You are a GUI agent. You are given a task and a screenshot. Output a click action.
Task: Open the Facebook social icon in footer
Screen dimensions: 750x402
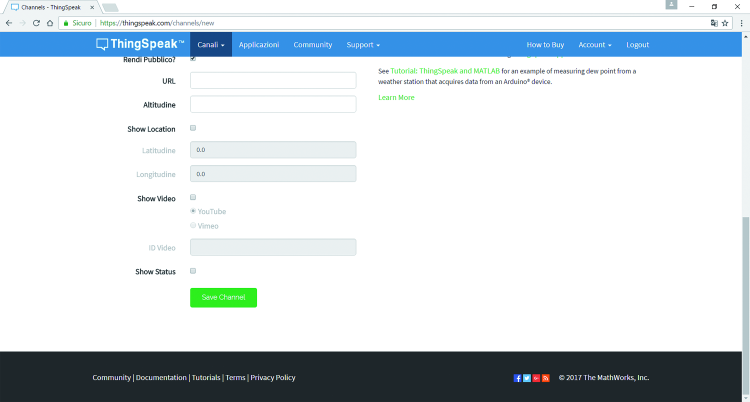point(517,378)
